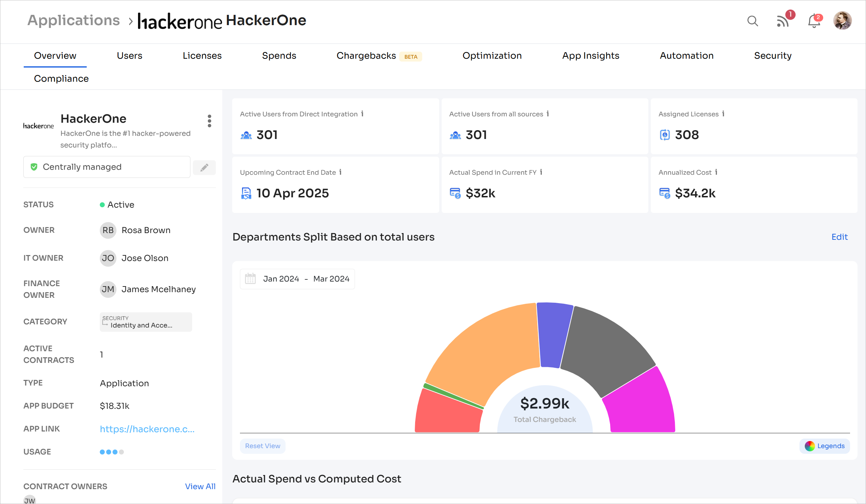866x504 pixels.
Task: Click the hackerone logo in the breadcrumb
Action: pyautogui.click(x=180, y=21)
